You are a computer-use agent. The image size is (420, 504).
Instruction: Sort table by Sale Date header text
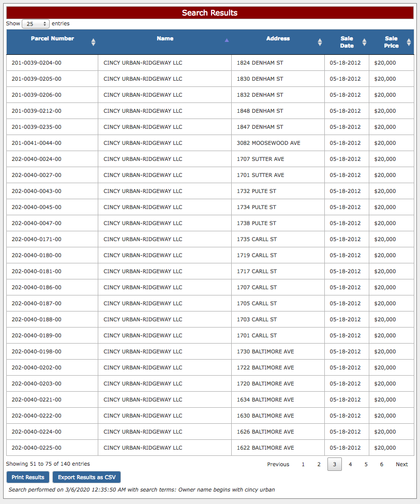347,42
